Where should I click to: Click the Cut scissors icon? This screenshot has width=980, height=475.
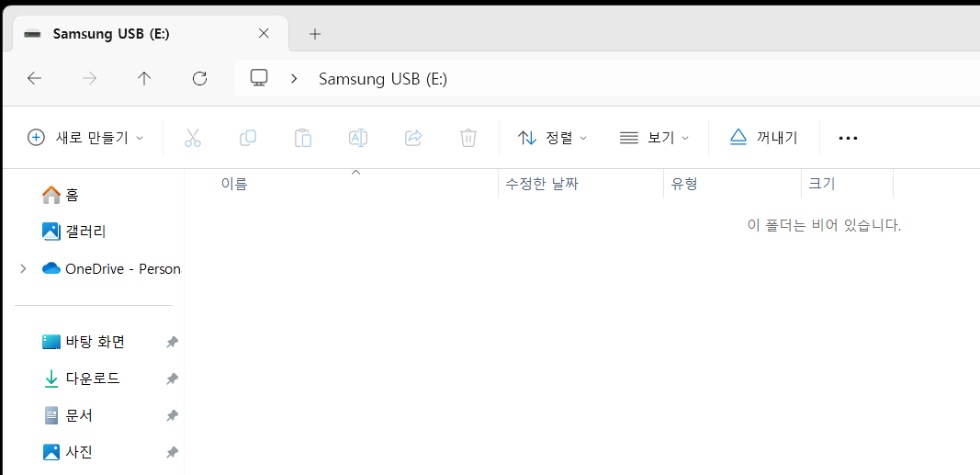(193, 138)
